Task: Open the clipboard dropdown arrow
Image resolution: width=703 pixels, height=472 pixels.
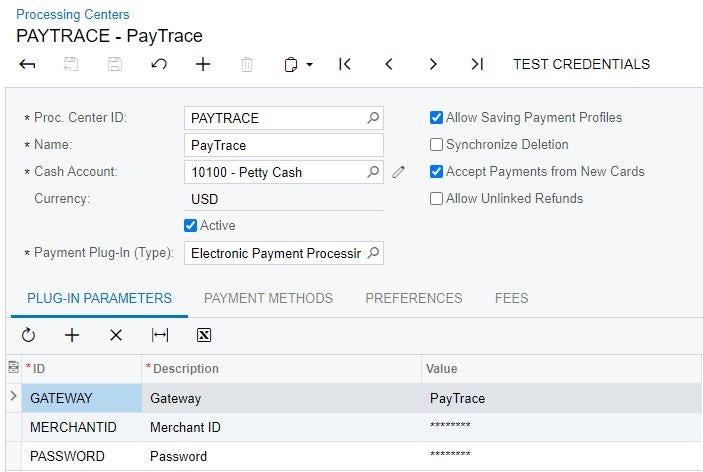Action: [x=309, y=65]
